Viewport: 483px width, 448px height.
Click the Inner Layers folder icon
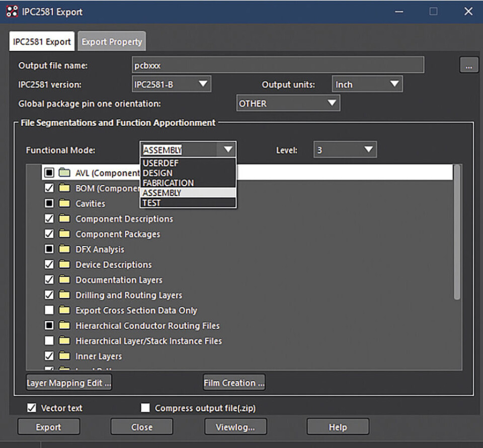pos(64,356)
